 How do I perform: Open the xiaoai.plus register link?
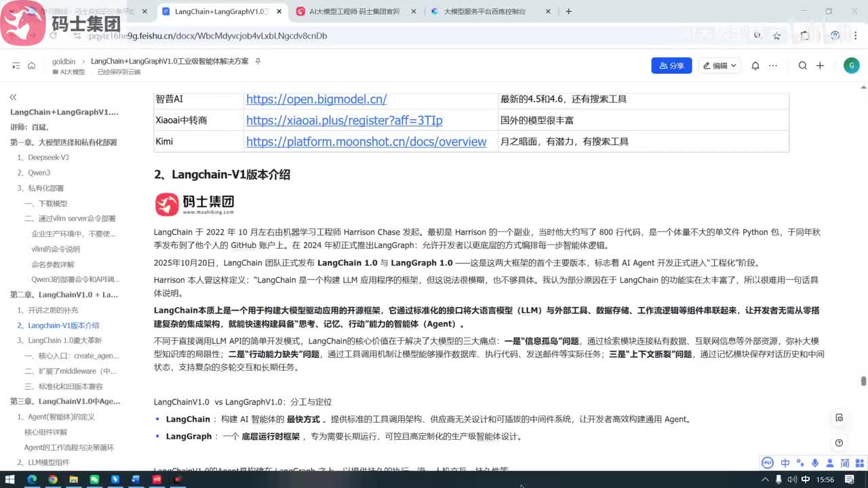point(344,121)
